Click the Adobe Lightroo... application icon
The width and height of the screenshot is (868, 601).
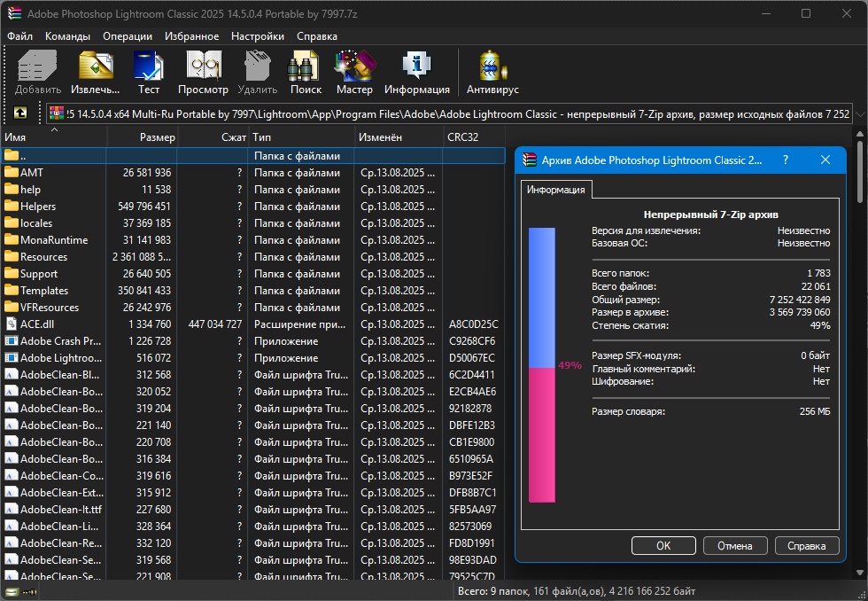tap(11, 358)
